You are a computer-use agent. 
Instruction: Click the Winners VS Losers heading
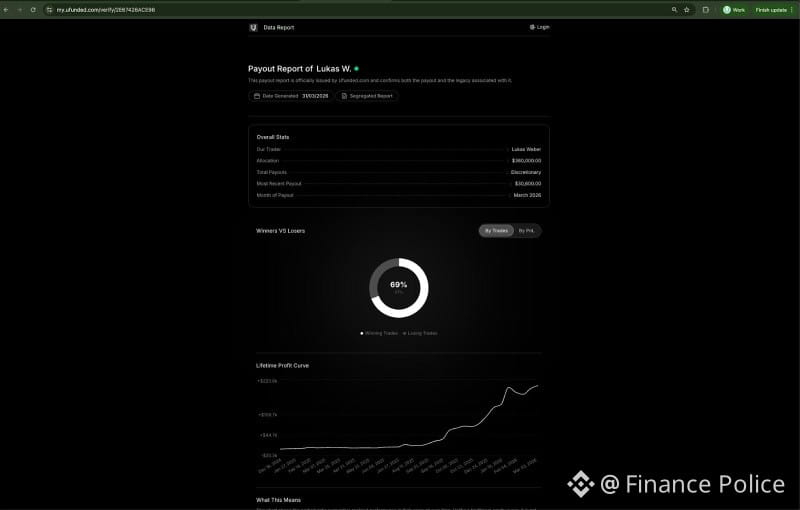(280, 231)
